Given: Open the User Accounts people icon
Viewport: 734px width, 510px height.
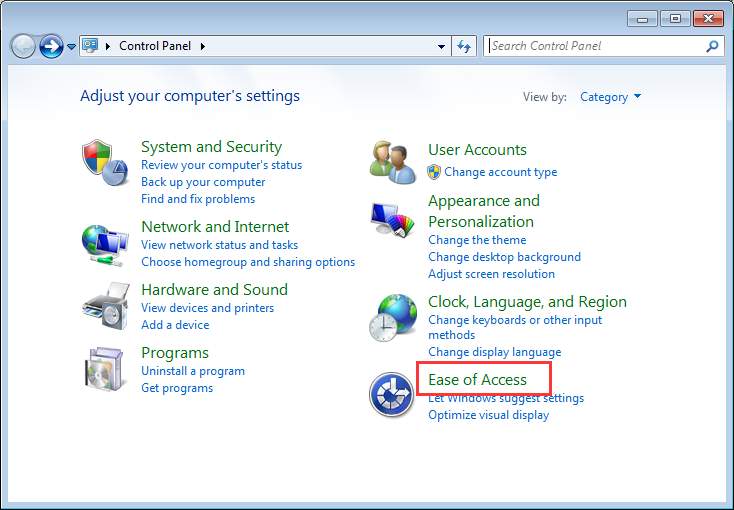Looking at the screenshot, I should coord(392,162).
